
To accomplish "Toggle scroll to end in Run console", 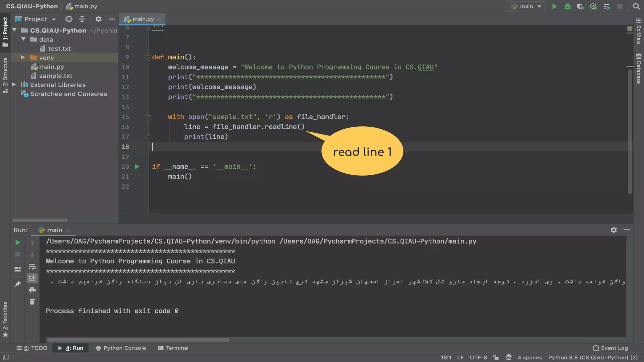I will click(32, 278).
